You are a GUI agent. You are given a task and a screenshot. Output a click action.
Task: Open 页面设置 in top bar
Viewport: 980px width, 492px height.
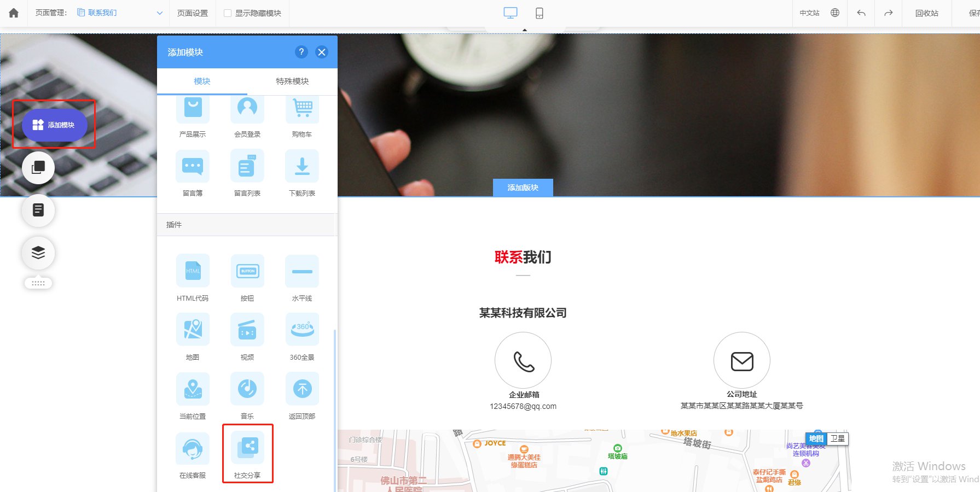pyautogui.click(x=193, y=13)
